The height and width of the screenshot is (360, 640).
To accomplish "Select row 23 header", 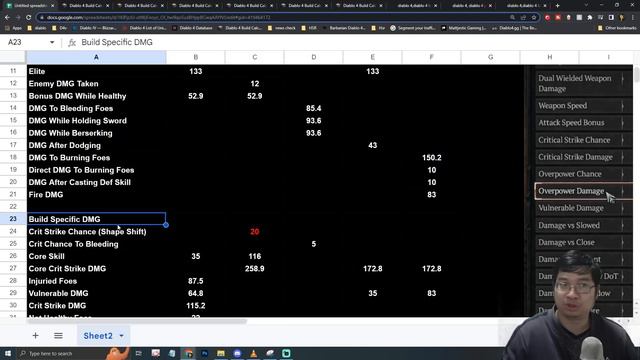I will pos(13,219).
